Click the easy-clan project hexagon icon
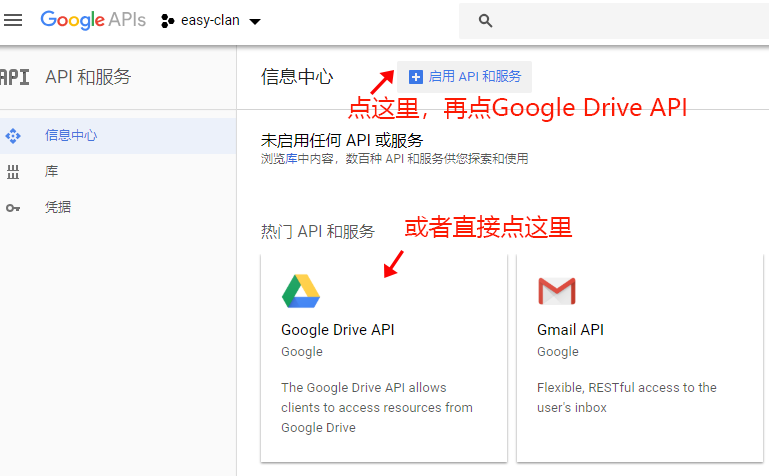Image resolution: width=769 pixels, height=476 pixels. click(167, 21)
